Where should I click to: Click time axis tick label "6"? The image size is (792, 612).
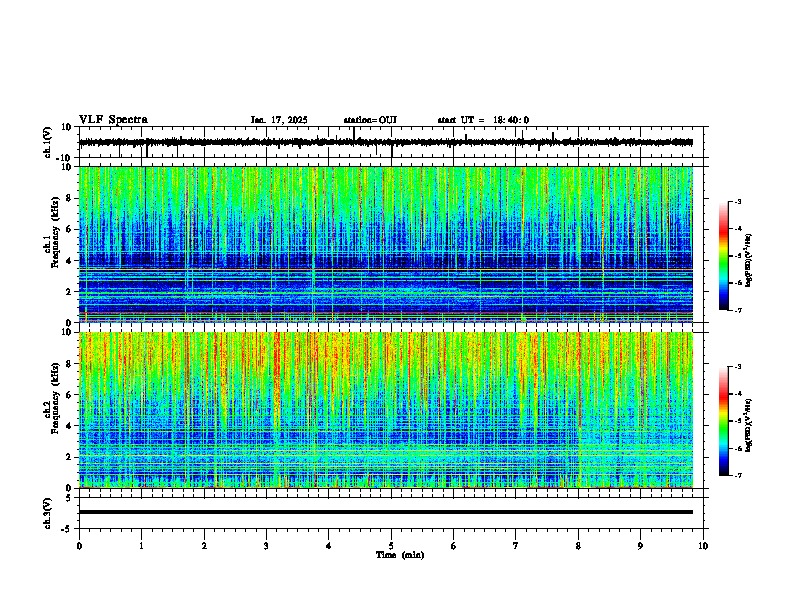[454, 546]
